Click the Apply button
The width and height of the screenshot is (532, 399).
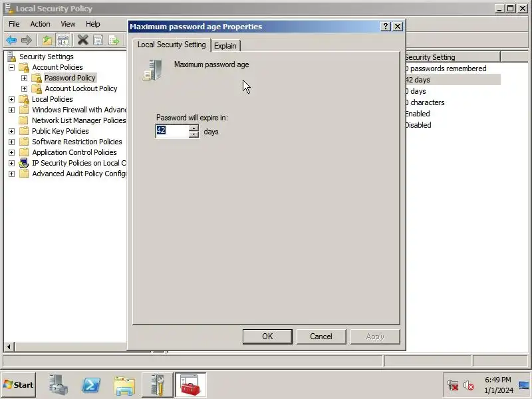tap(375, 336)
